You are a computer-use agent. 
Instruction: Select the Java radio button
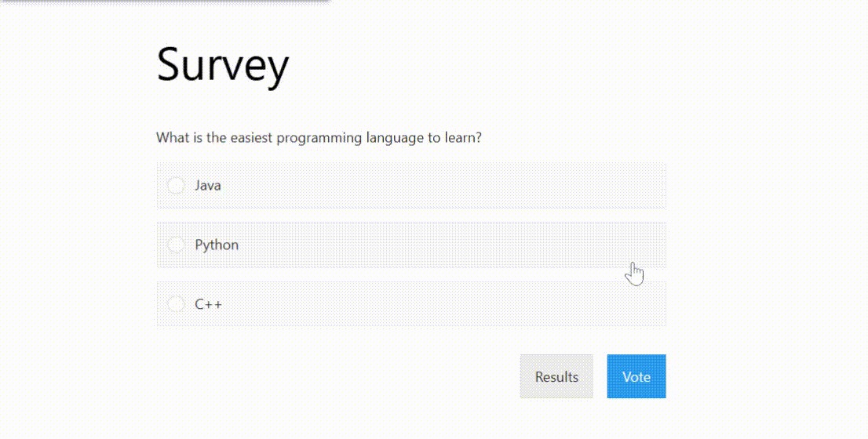coord(176,186)
